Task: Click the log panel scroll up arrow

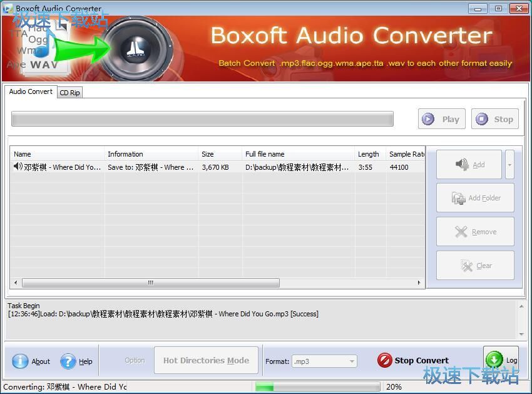Action: coord(521,306)
